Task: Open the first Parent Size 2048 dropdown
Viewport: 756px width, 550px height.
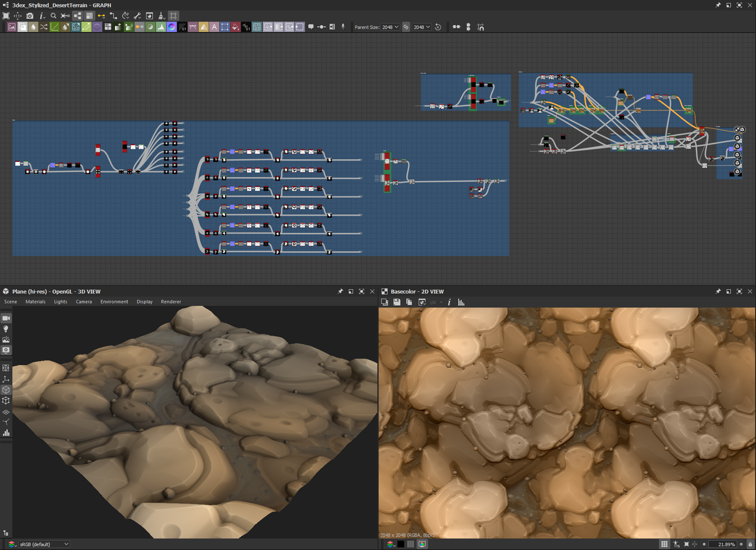Action: (390, 27)
